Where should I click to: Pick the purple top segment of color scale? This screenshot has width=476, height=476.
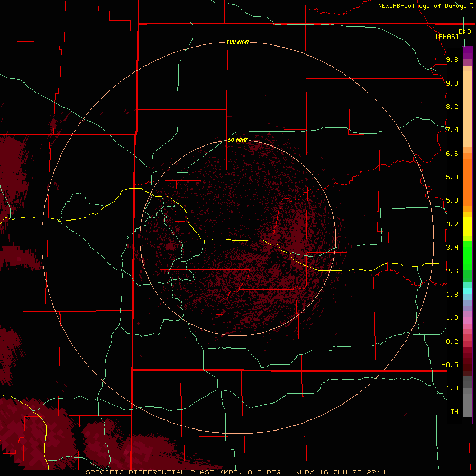pos(467,53)
